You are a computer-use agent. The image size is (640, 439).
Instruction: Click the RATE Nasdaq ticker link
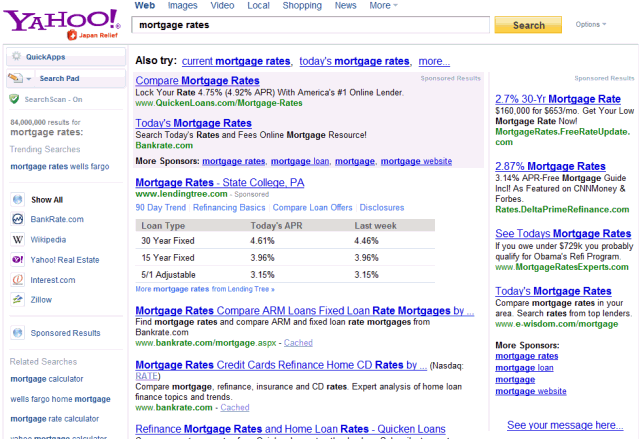147,376
